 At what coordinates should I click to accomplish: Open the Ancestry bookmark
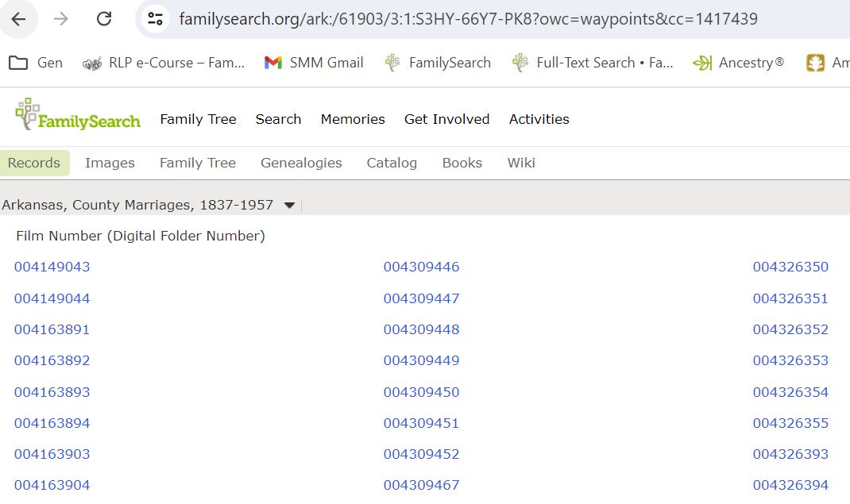pyautogui.click(x=738, y=63)
